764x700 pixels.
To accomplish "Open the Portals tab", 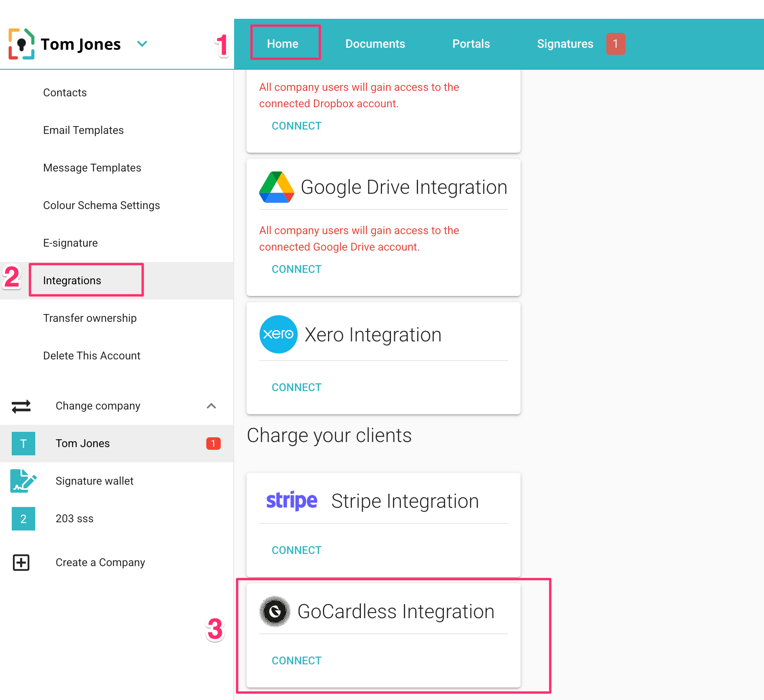I will (471, 43).
